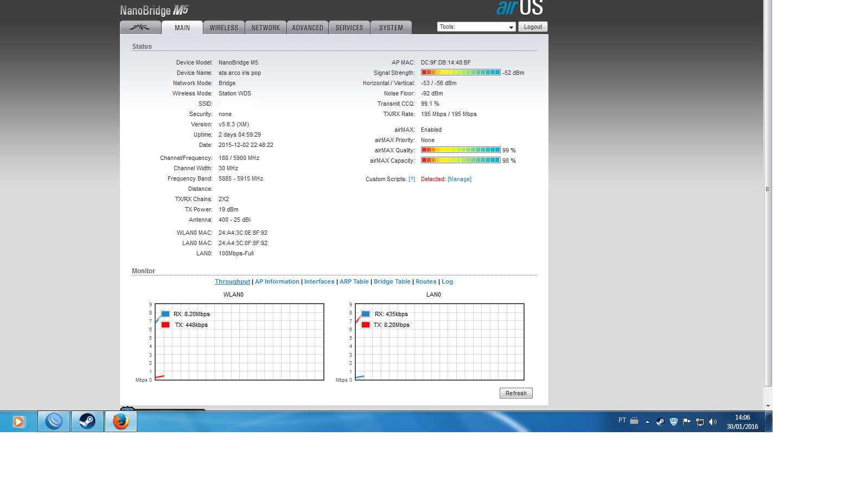The width and height of the screenshot is (868, 488).
Task: Open the security shield tray icon
Action: pyautogui.click(x=674, y=422)
